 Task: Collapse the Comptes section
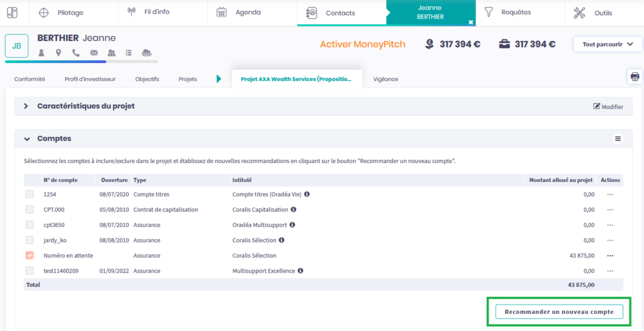pyautogui.click(x=26, y=138)
